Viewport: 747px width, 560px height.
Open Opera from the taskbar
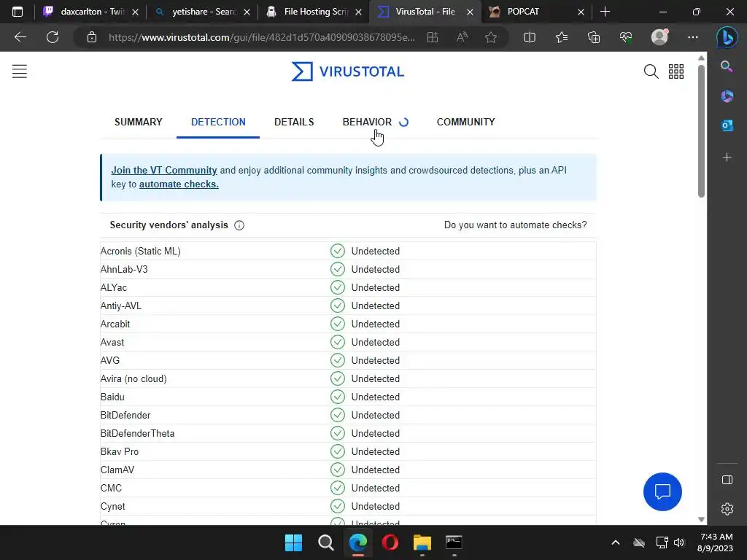[390, 542]
